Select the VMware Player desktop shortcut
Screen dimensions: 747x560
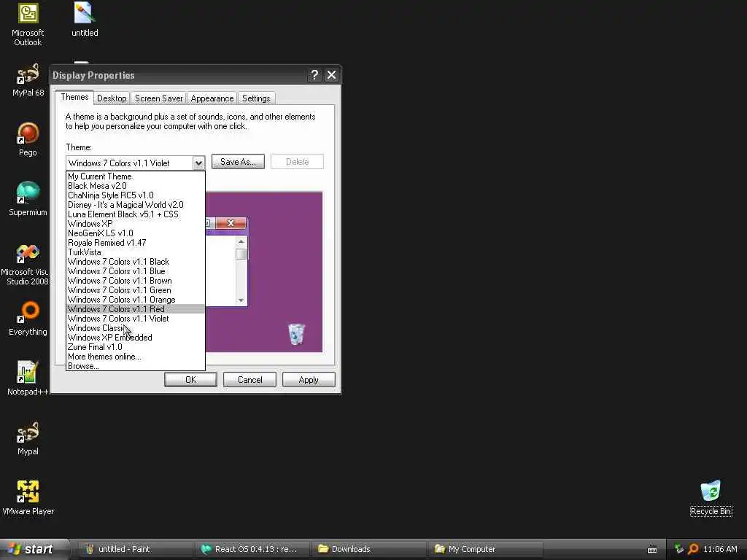[x=28, y=498]
